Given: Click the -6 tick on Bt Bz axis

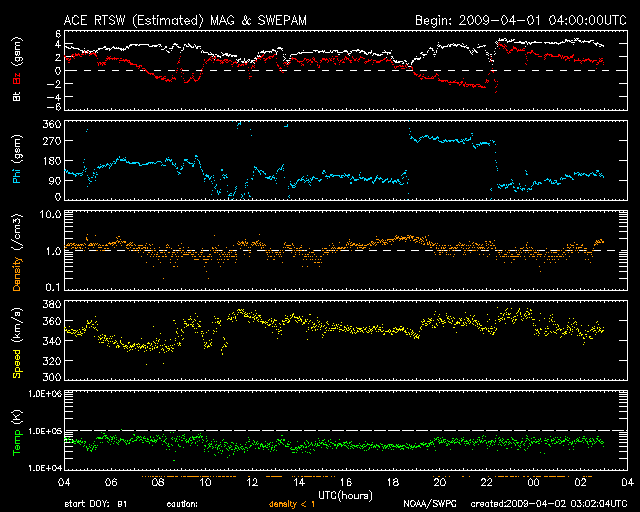Looking at the screenshot, I should 54,107.
